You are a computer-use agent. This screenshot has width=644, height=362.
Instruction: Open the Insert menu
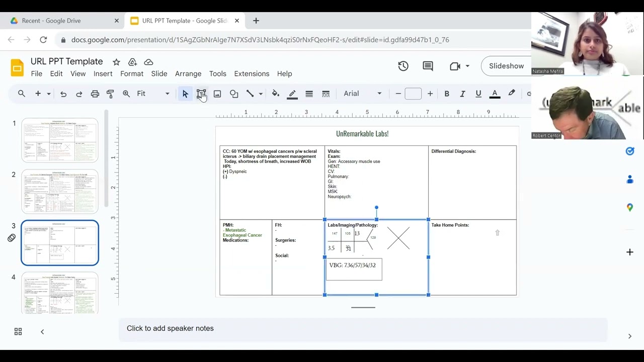[103, 73]
